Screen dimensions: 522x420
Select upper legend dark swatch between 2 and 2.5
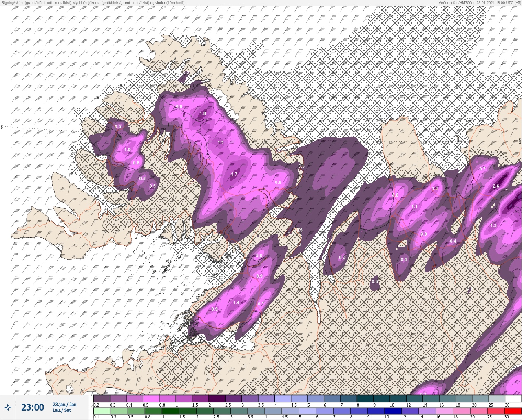click(x=217, y=398)
